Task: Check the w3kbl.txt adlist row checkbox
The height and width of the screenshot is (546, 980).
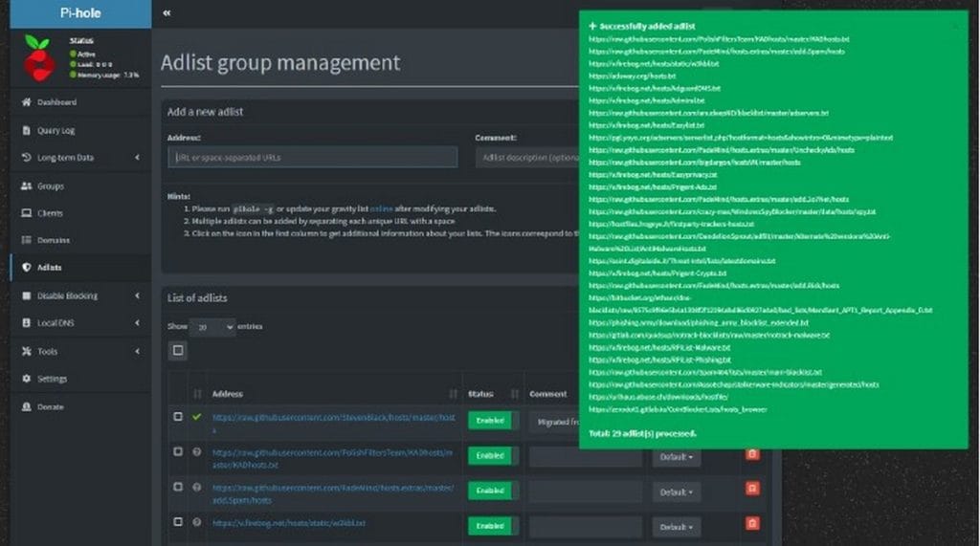Action: coord(178,522)
